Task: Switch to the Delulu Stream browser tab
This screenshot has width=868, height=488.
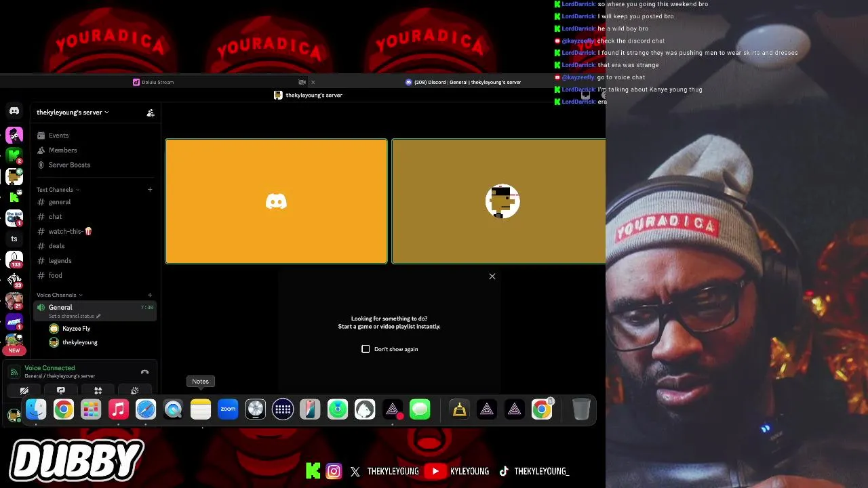Action: click(153, 82)
